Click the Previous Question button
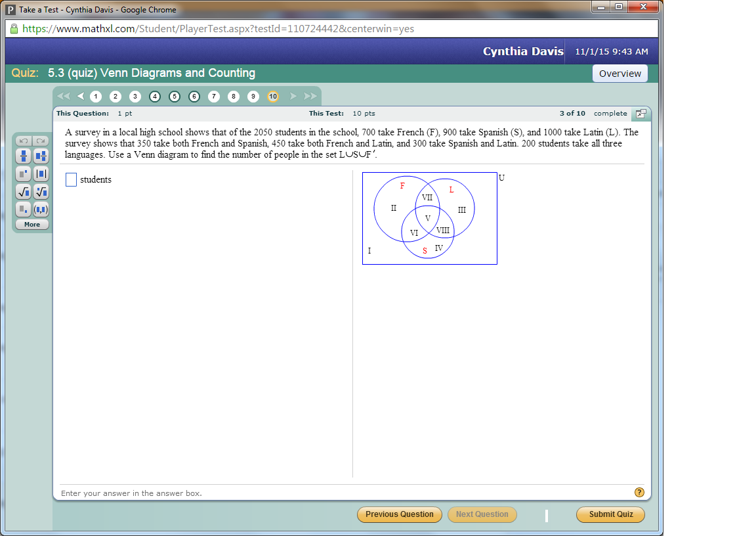 point(399,514)
